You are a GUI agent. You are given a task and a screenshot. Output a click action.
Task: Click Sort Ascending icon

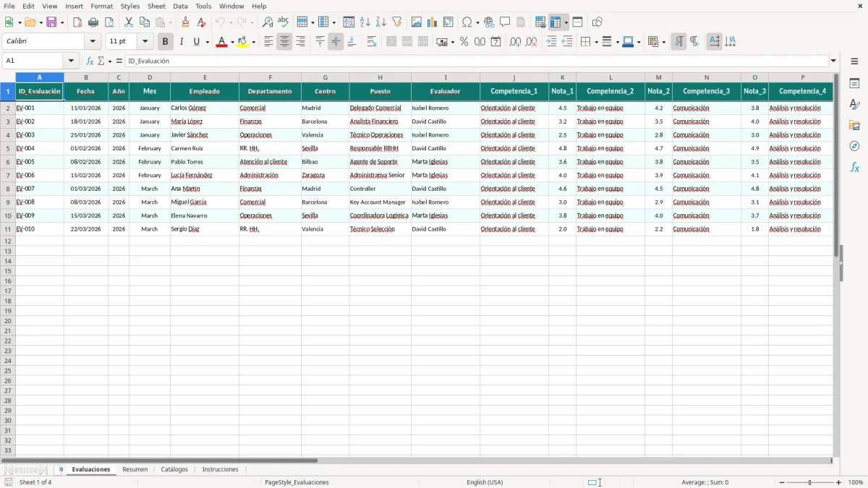tap(365, 22)
